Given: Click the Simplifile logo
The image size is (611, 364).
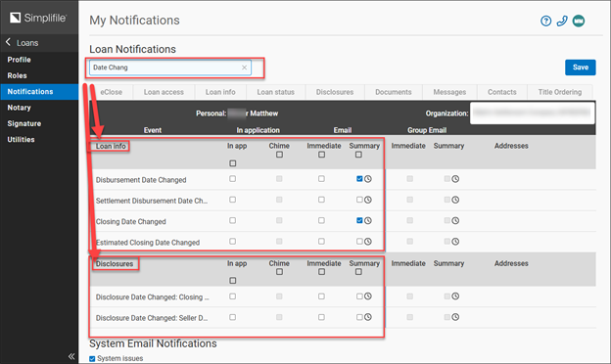Looking at the screenshot, I should coord(38,18).
